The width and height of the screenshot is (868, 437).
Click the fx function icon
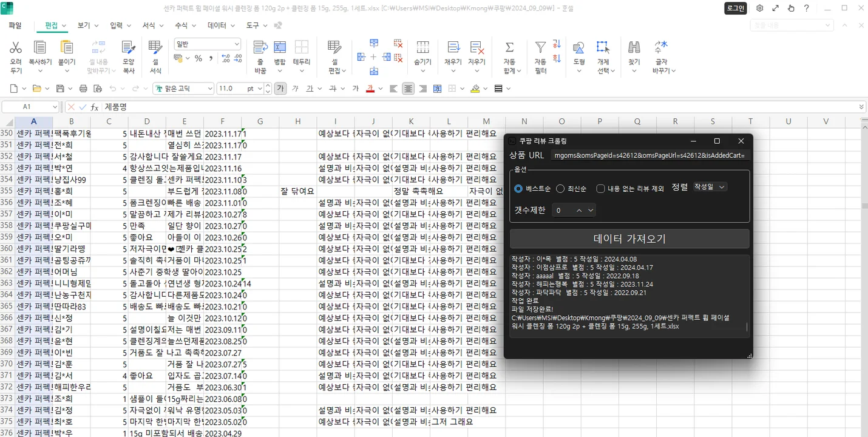click(x=95, y=107)
